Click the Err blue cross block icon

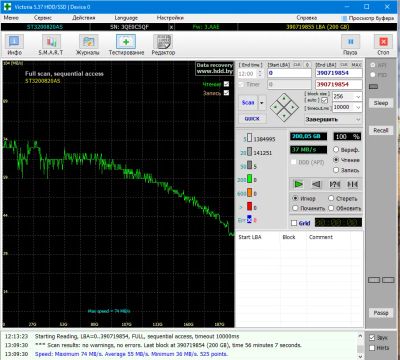click(249, 220)
